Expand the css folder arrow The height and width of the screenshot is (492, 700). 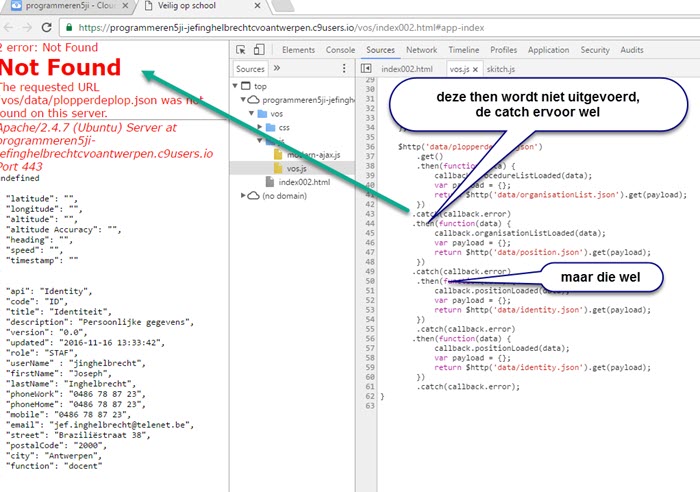click(x=259, y=127)
